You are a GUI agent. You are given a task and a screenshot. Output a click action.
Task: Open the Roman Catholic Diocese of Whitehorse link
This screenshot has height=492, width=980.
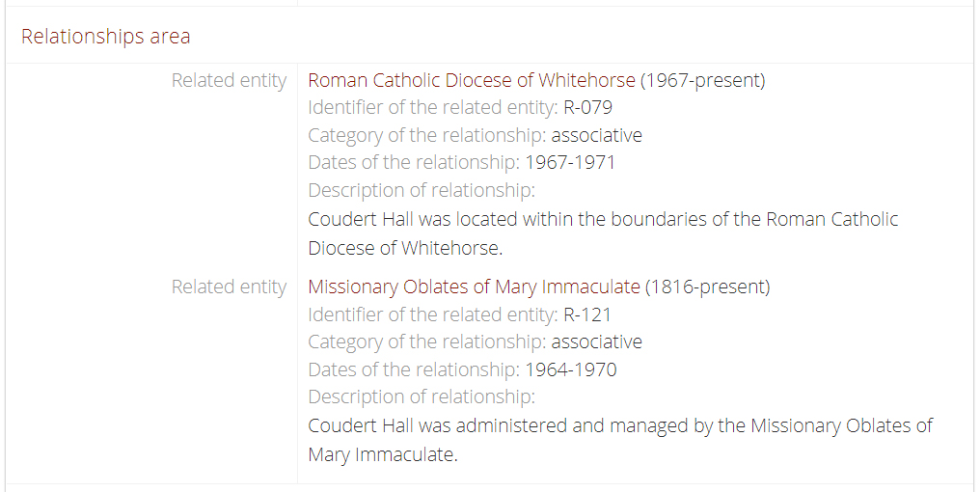click(x=472, y=80)
